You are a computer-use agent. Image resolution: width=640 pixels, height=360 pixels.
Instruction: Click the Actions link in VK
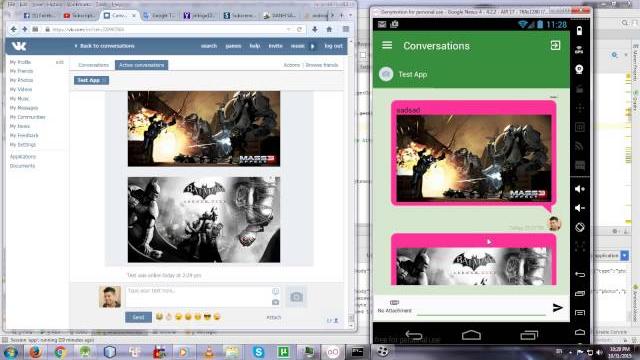[291, 65]
